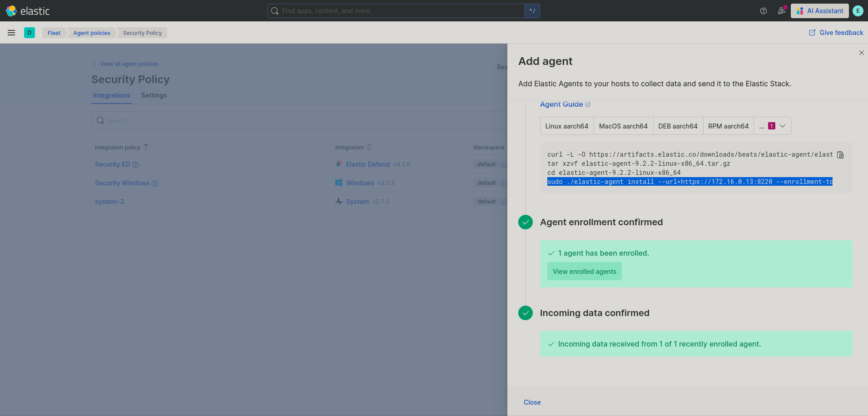Screen dimensions: 868x416
Task: Click the default namespace badge for Security ED
Action: tap(486, 164)
